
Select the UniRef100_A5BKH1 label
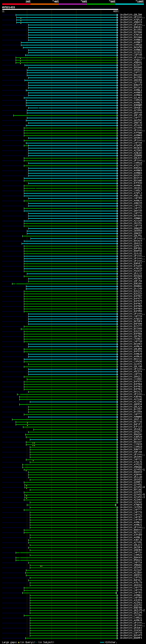coord(131,63)
